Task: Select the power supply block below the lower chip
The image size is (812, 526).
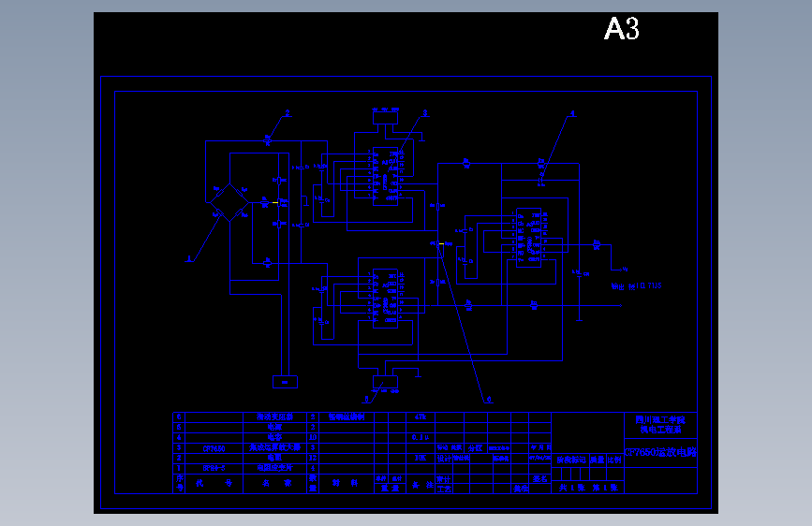Action: (385, 382)
